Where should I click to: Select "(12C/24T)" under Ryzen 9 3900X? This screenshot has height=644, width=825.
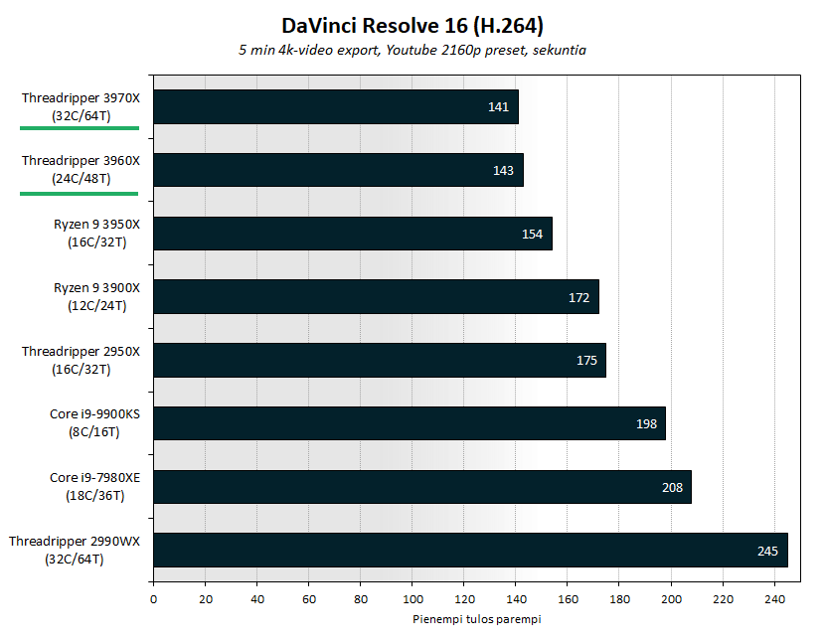point(96,306)
